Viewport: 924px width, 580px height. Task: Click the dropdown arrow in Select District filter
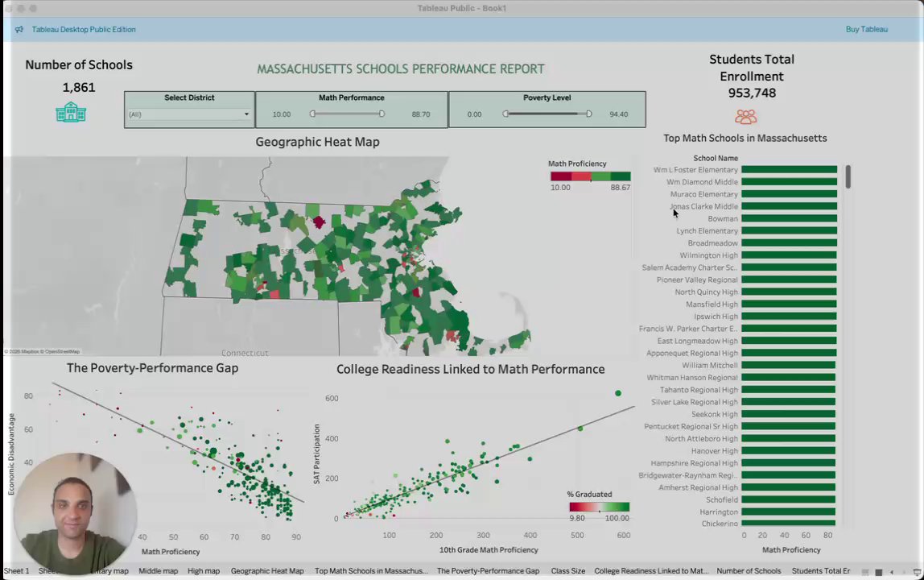tap(246, 114)
